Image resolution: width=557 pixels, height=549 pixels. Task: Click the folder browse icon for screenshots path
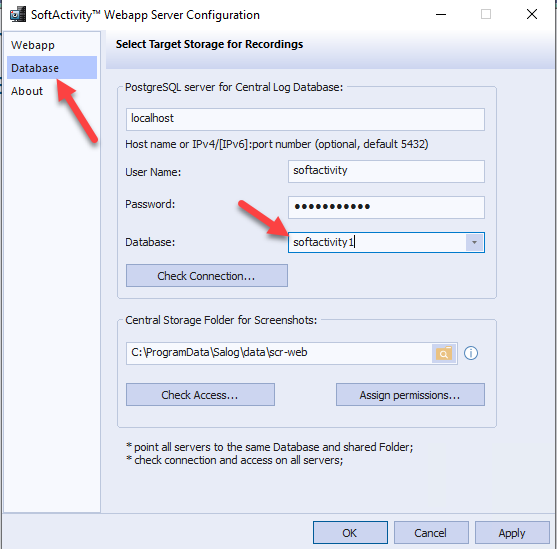pyautogui.click(x=444, y=353)
